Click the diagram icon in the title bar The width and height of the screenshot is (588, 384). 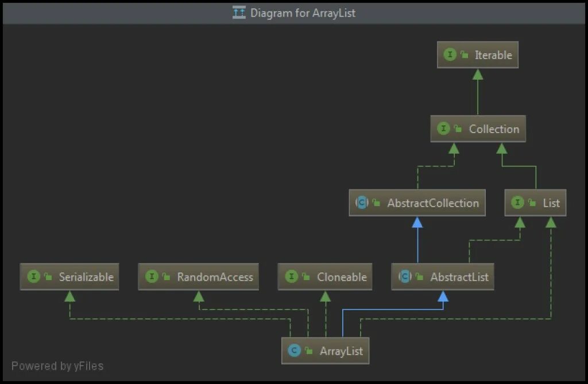click(x=239, y=12)
